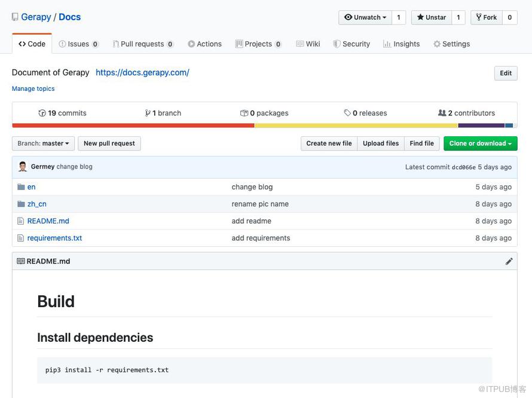This screenshot has height=398, width=532.
Task: Open the 'rename pic name' commit message
Action: click(260, 204)
